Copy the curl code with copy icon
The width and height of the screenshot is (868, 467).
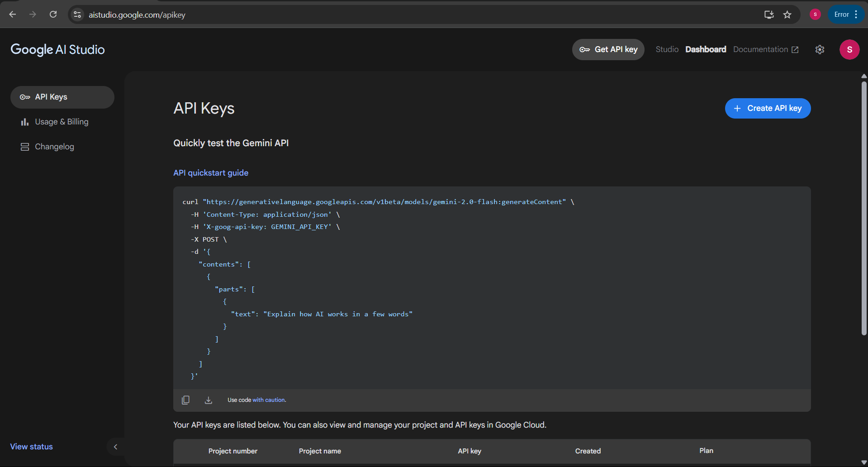185,400
